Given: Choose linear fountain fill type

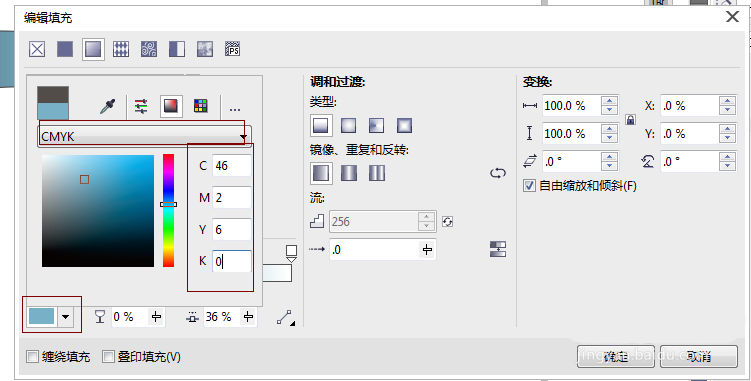Looking at the screenshot, I should coord(320,126).
